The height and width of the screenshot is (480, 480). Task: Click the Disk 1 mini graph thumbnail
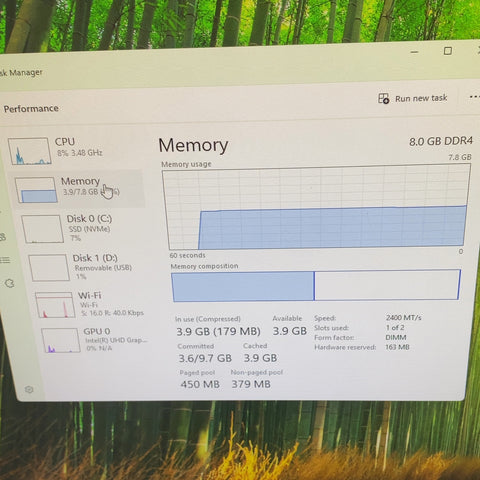click(49, 268)
